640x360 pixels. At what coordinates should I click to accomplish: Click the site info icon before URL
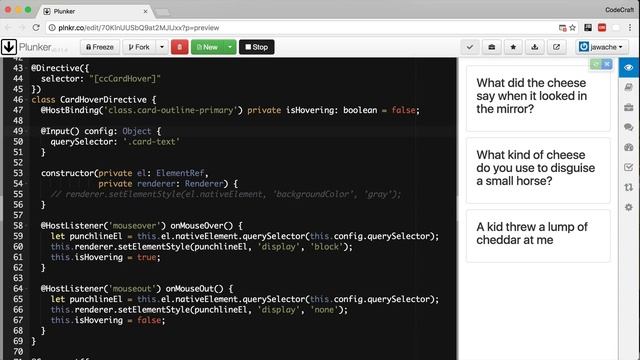pyautogui.click(x=52, y=28)
